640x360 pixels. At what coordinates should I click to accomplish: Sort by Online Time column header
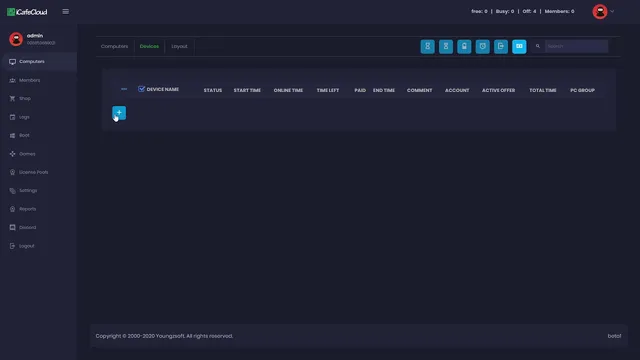pos(288,90)
